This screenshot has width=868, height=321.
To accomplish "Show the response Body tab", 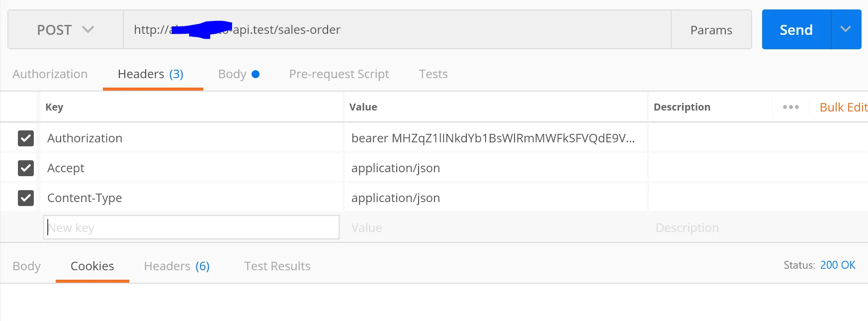I will (x=27, y=266).
